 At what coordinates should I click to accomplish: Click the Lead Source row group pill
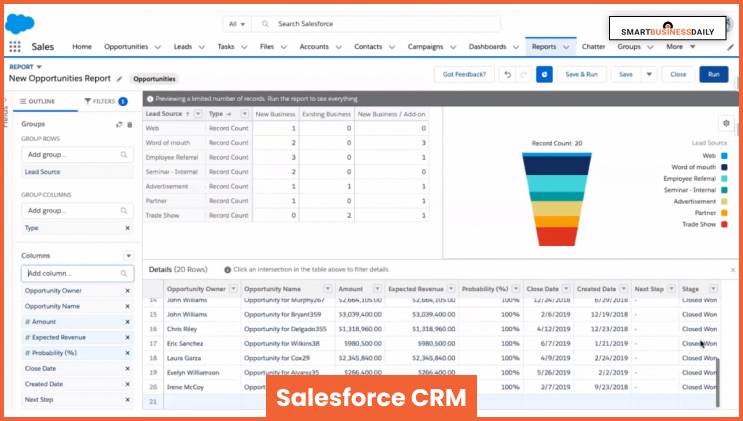pyautogui.click(x=78, y=172)
